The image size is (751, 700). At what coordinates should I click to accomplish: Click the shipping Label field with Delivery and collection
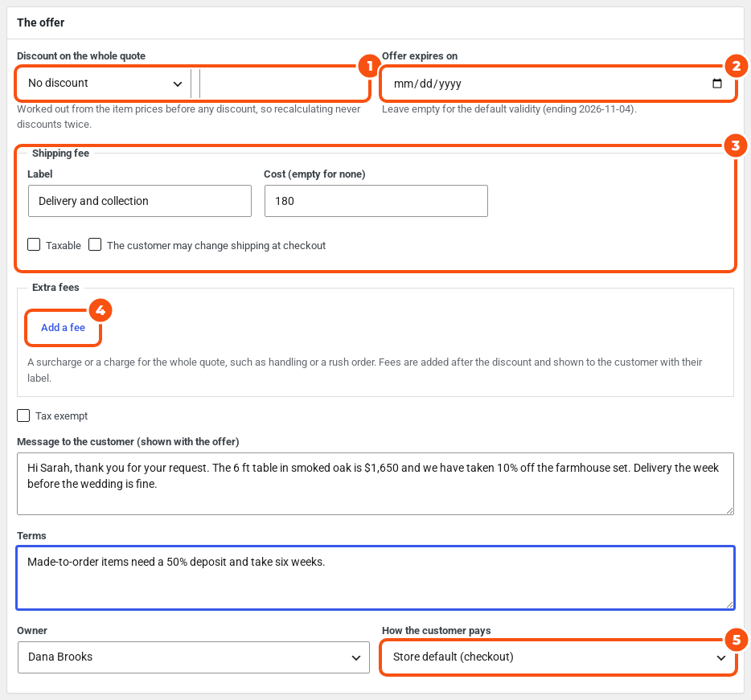(140, 201)
